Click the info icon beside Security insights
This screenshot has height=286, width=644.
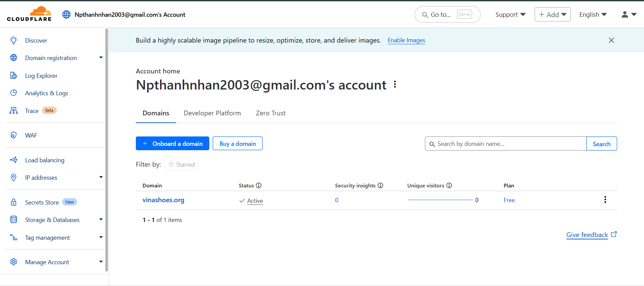click(x=380, y=185)
